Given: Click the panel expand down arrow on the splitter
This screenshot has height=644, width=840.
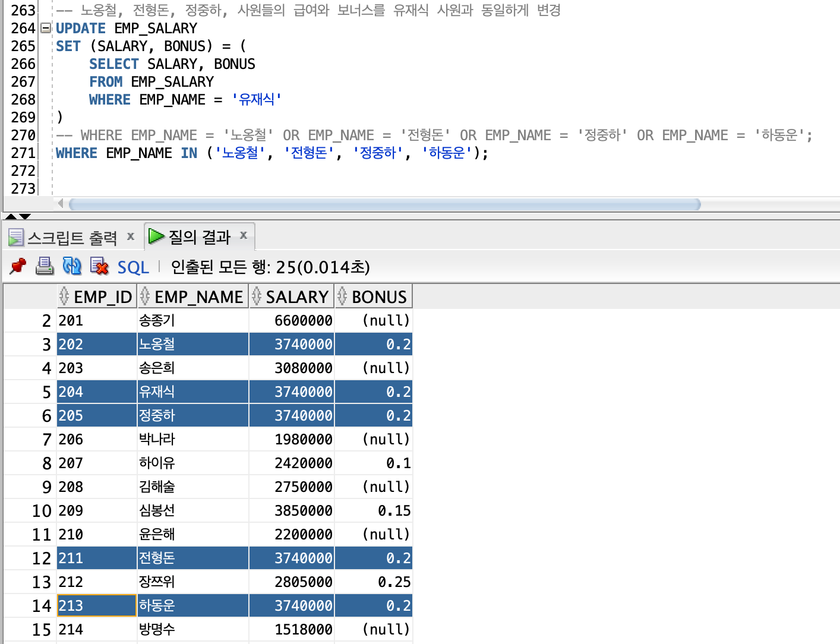Looking at the screenshot, I should tap(25, 216).
